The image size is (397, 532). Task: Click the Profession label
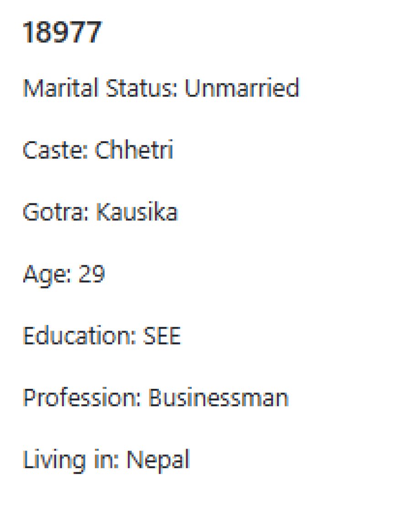(x=82, y=398)
